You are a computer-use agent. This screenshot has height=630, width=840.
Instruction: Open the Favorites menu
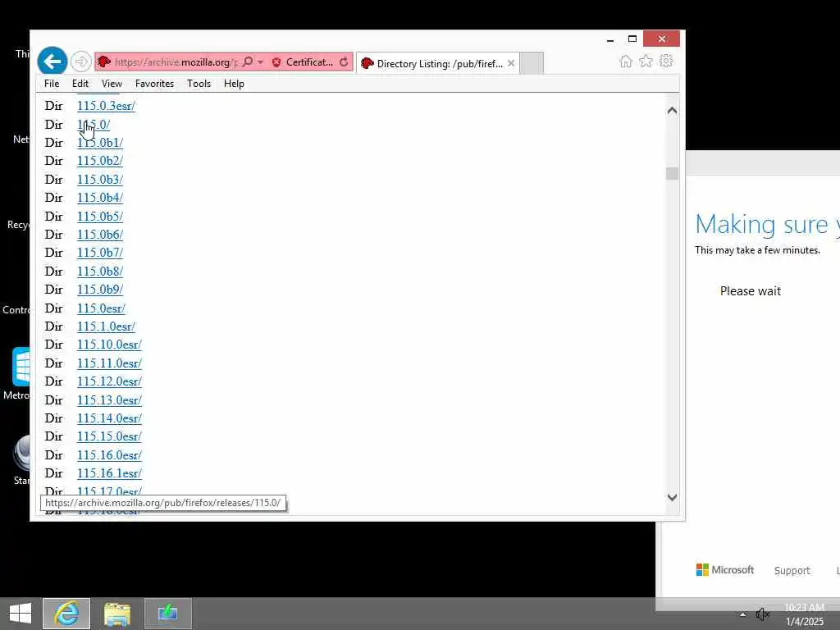click(x=154, y=84)
